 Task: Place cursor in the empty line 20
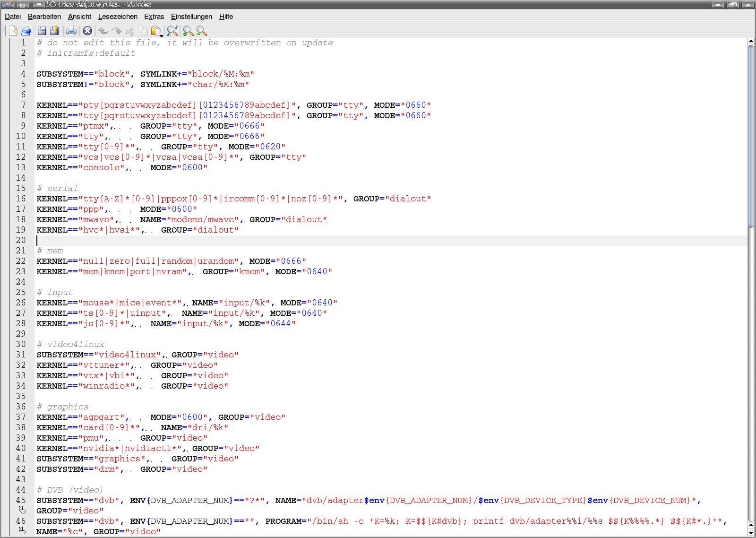pyautogui.click(x=392, y=240)
